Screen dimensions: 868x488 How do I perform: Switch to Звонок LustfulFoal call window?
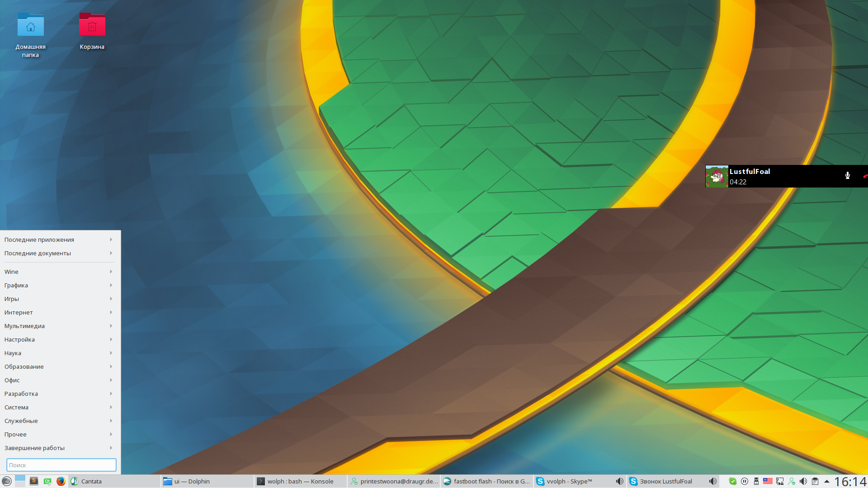coord(673,481)
